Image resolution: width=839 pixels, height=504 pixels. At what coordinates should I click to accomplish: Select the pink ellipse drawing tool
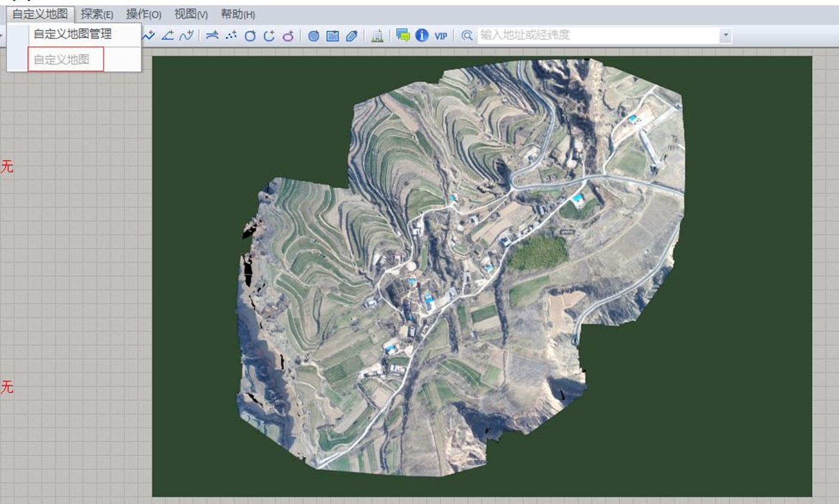coord(289,36)
